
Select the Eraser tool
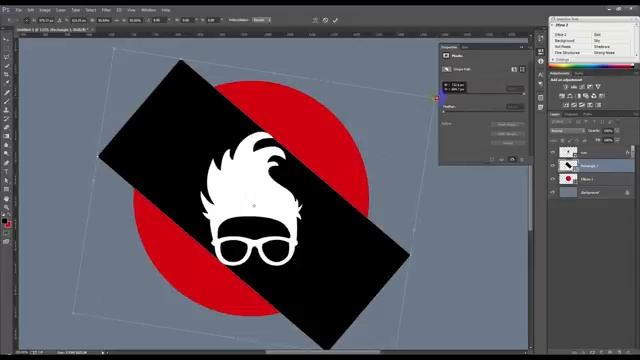pos(6,128)
